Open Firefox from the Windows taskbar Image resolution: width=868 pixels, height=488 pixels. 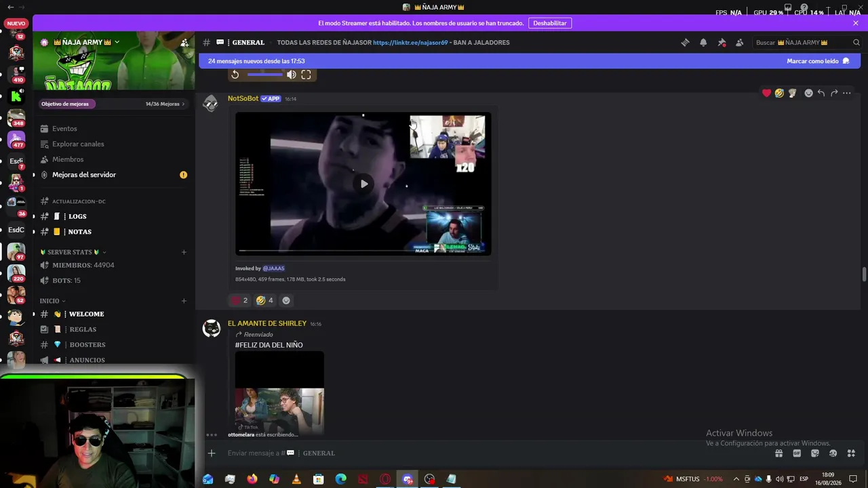pos(252,479)
